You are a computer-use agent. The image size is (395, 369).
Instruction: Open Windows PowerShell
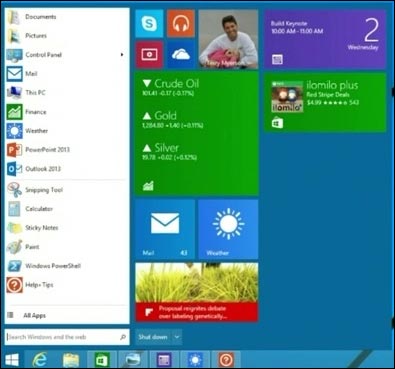click(x=66, y=266)
